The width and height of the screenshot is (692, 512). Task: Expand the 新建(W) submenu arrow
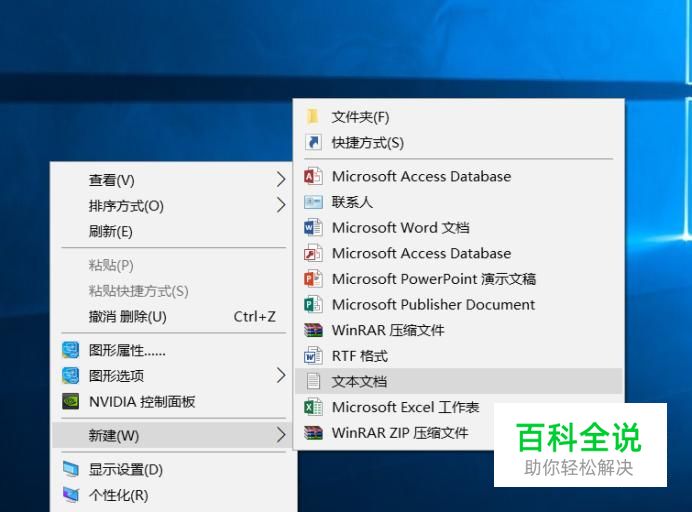click(x=281, y=436)
